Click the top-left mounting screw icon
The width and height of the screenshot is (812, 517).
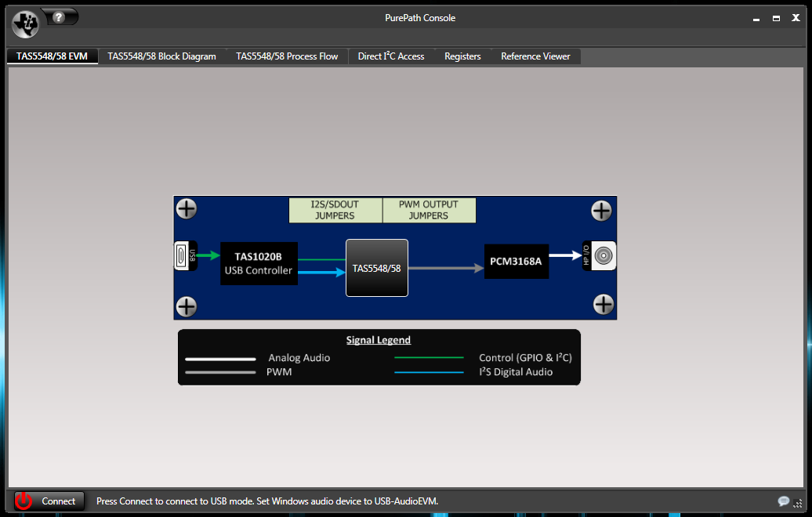coord(186,209)
